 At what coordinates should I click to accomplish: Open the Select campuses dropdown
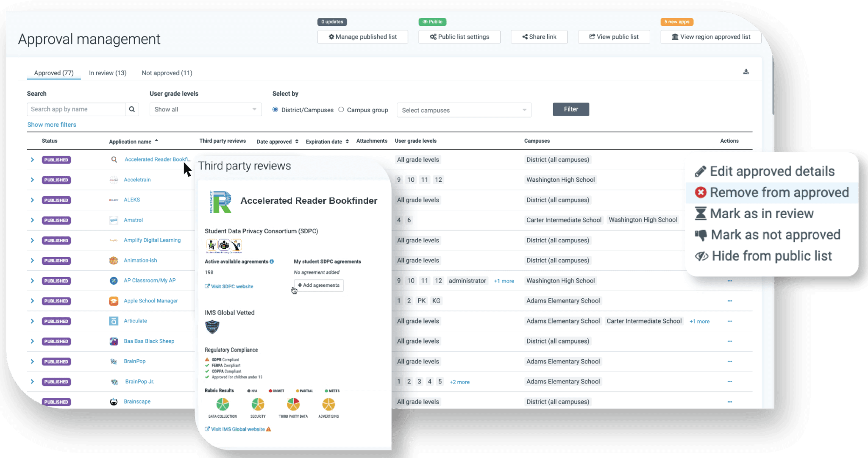(464, 110)
